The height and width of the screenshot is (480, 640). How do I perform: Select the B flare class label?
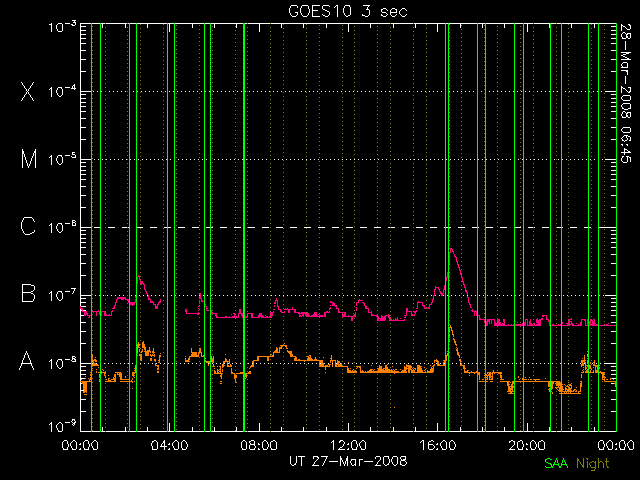28,293
